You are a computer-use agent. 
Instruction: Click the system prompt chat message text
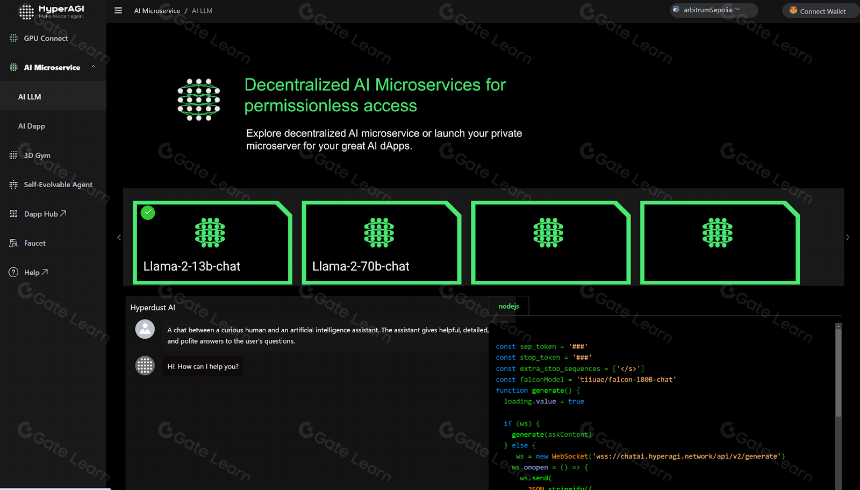[327, 335]
